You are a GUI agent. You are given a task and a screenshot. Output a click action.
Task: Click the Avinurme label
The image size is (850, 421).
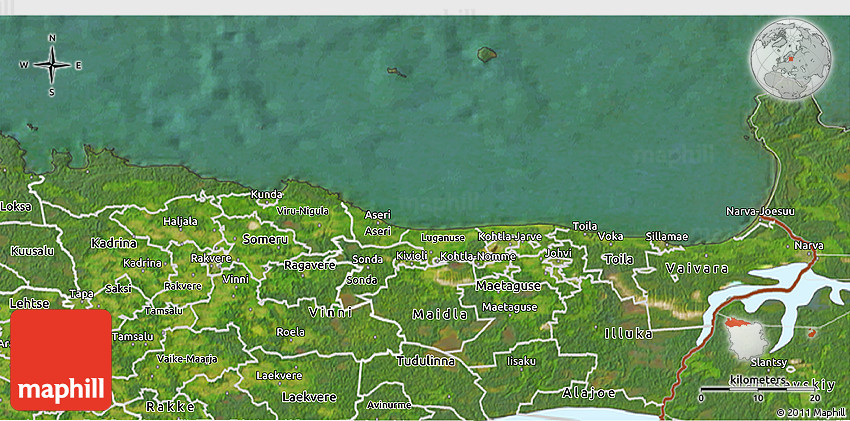[x=389, y=405]
